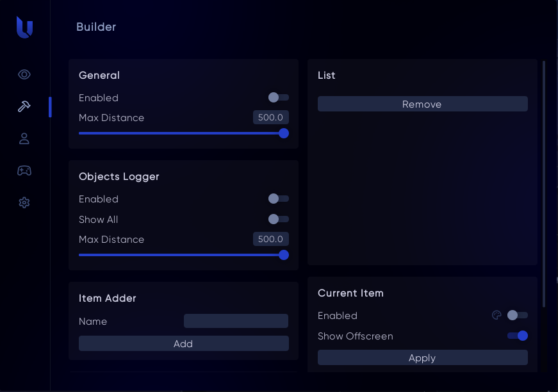
Task: Enable the Objects Logger toggle
Action: click(279, 199)
